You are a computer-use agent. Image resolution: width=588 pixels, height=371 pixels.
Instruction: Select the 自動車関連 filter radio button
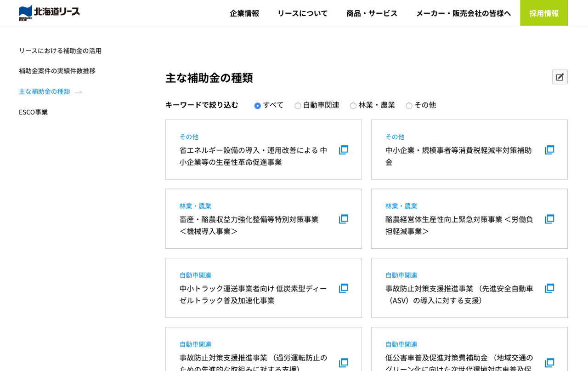pos(298,106)
